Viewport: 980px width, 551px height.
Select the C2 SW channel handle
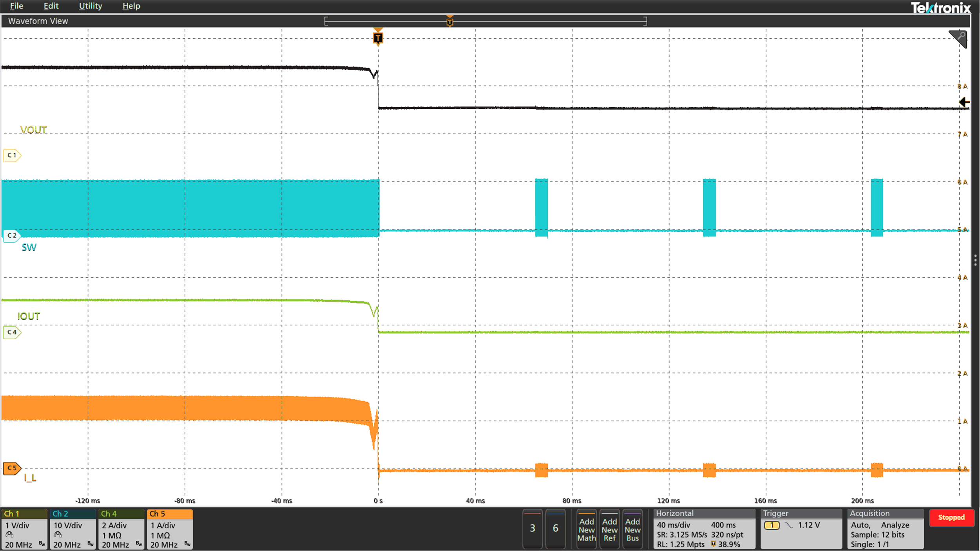(12, 235)
